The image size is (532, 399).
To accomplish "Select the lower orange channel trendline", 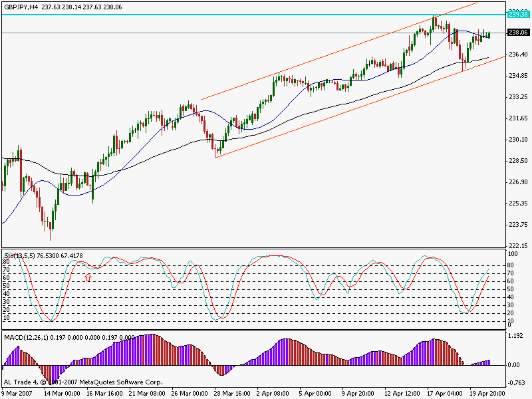I will (360, 108).
